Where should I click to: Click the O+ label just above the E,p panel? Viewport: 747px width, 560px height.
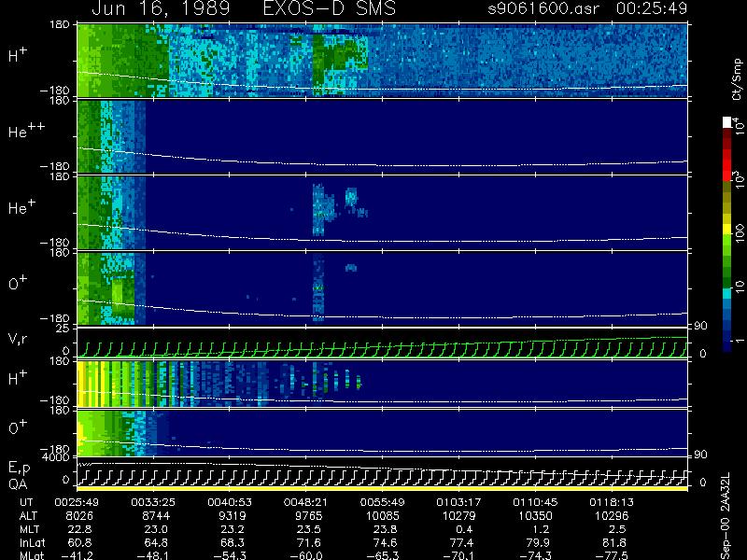[18, 427]
